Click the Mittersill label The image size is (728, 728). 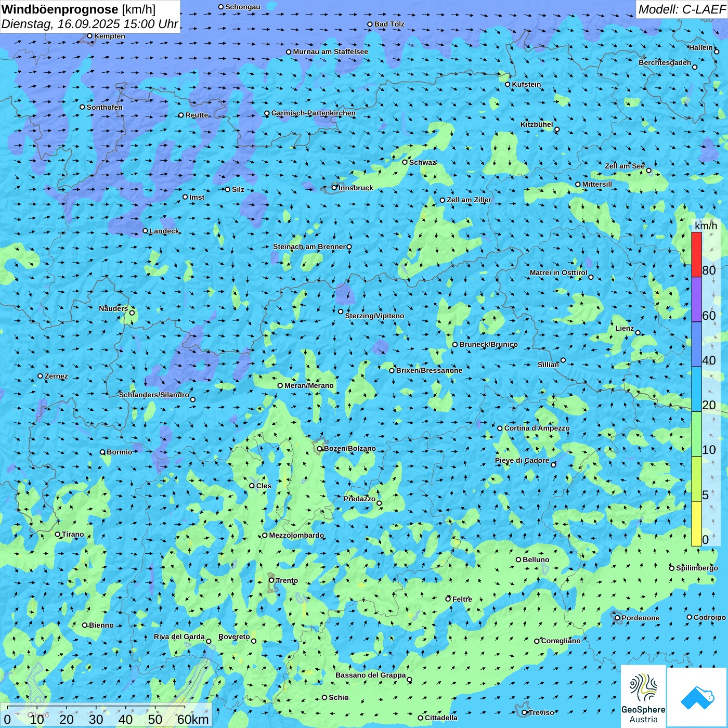[x=597, y=184]
